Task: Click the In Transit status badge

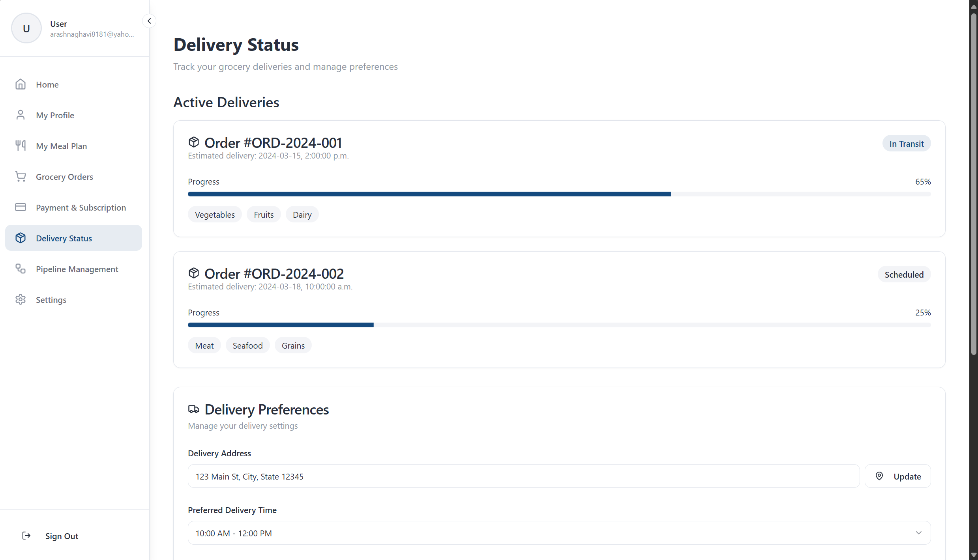Action: [x=907, y=144]
